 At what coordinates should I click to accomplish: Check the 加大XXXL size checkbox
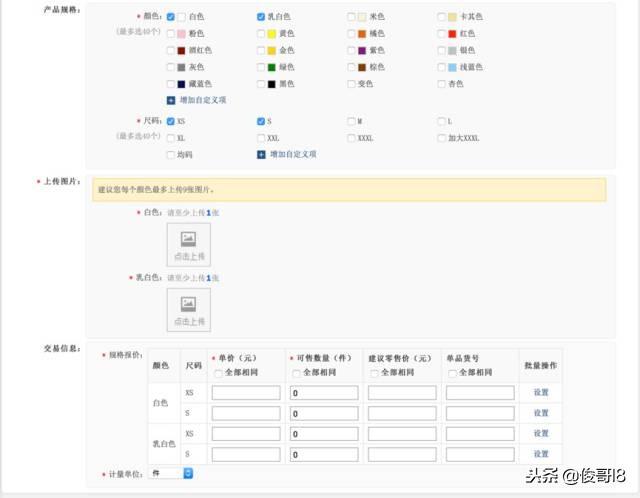pos(441,138)
